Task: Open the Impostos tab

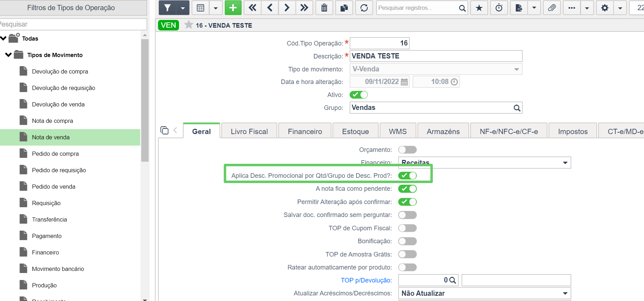Action: (x=573, y=132)
